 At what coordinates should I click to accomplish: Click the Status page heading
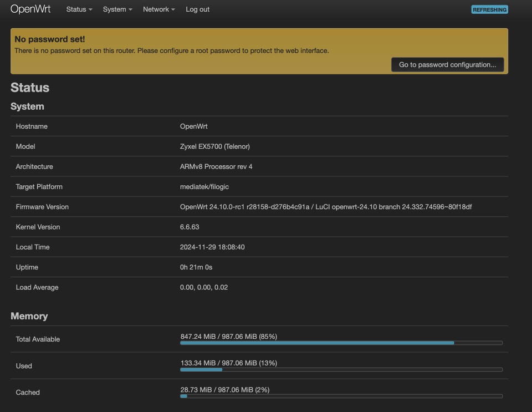[30, 88]
